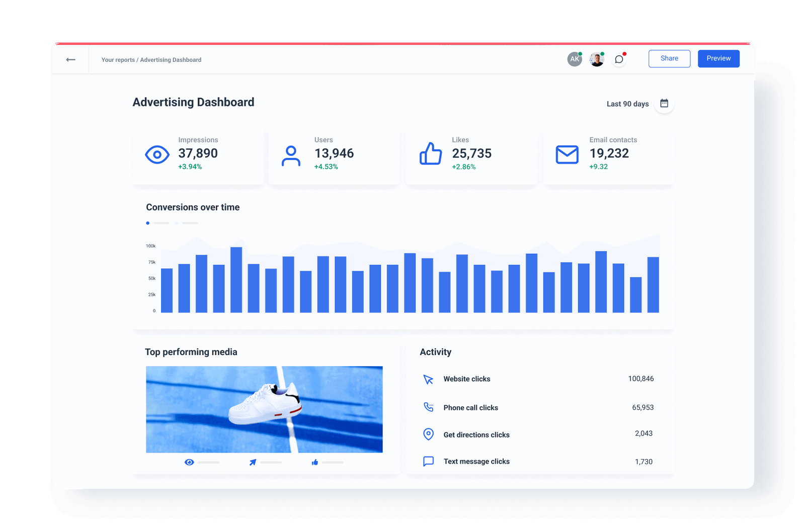This screenshot has width=805, height=532.
Task: Open the chat messages icon
Action: tap(619, 59)
